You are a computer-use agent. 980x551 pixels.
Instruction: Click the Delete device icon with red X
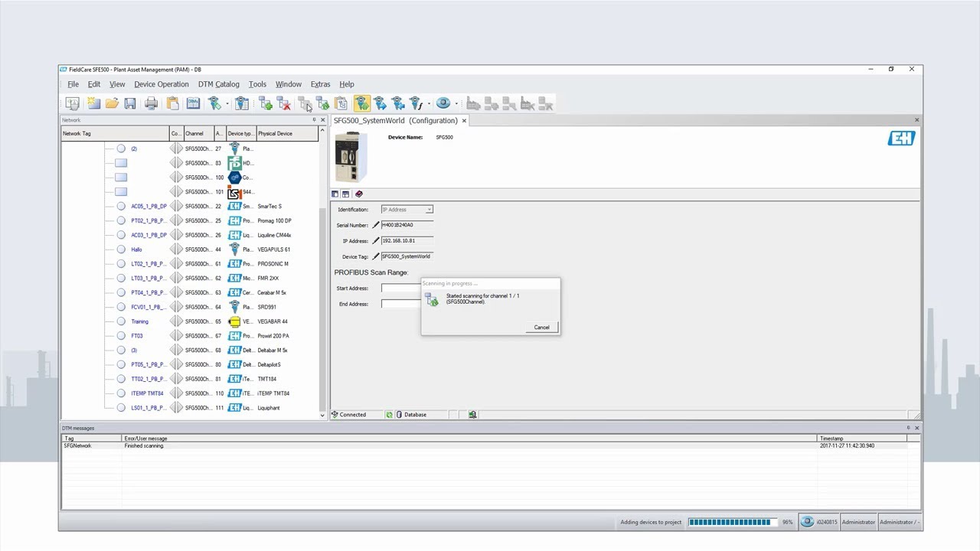click(284, 103)
